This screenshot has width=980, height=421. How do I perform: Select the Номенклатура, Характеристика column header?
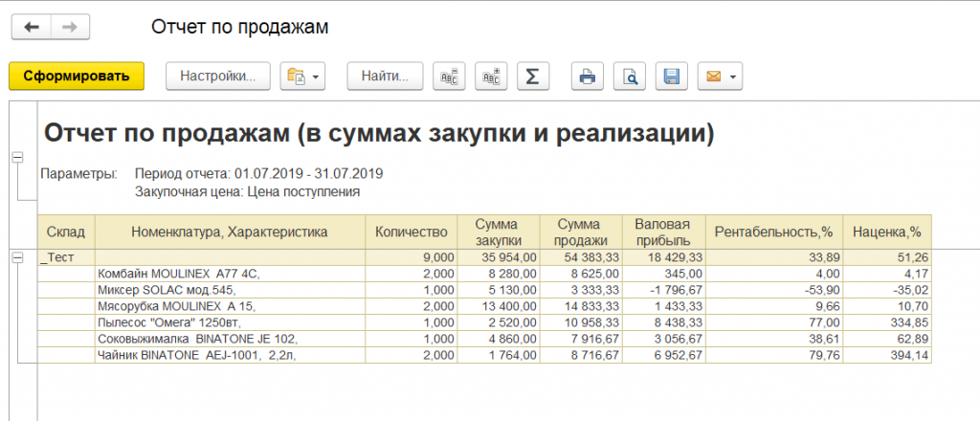coord(230,233)
